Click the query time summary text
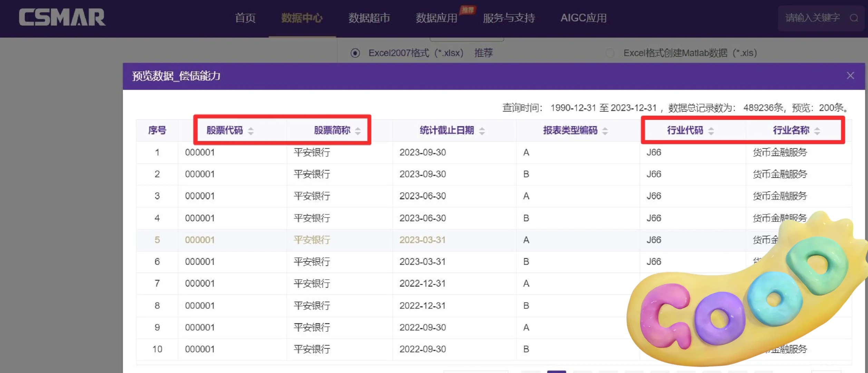This screenshot has height=373, width=868. pos(675,108)
